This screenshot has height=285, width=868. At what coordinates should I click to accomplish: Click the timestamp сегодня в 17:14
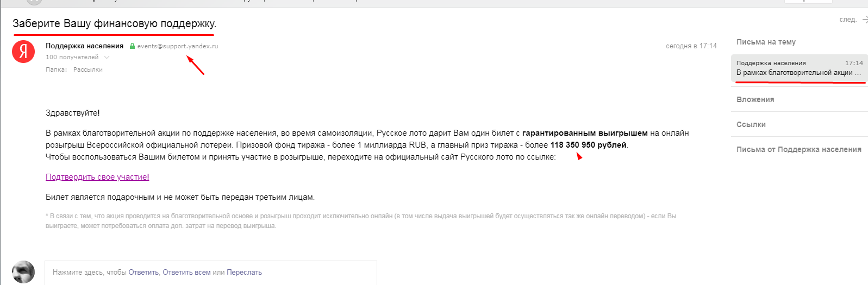(x=691, y=46)
